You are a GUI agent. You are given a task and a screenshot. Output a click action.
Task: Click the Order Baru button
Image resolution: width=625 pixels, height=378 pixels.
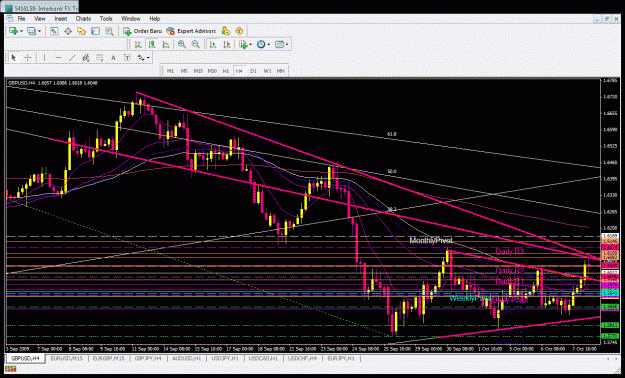click(x=143, y=31)
